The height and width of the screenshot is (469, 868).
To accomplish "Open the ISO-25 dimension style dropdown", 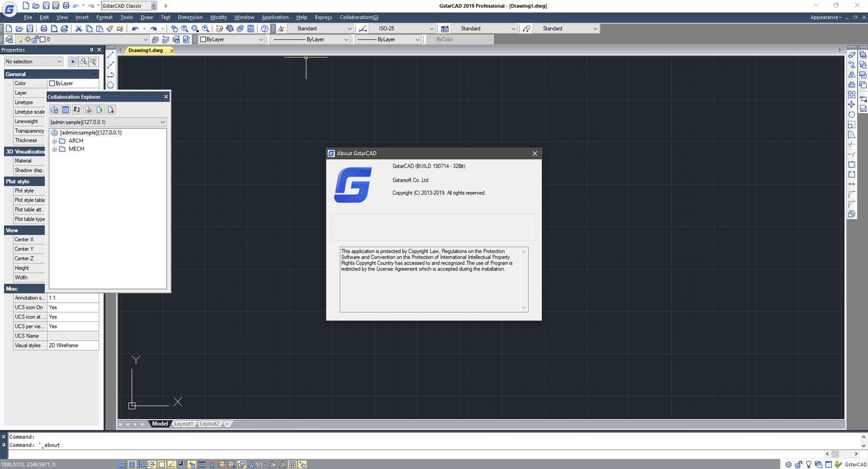I will [x=431, y=29].
